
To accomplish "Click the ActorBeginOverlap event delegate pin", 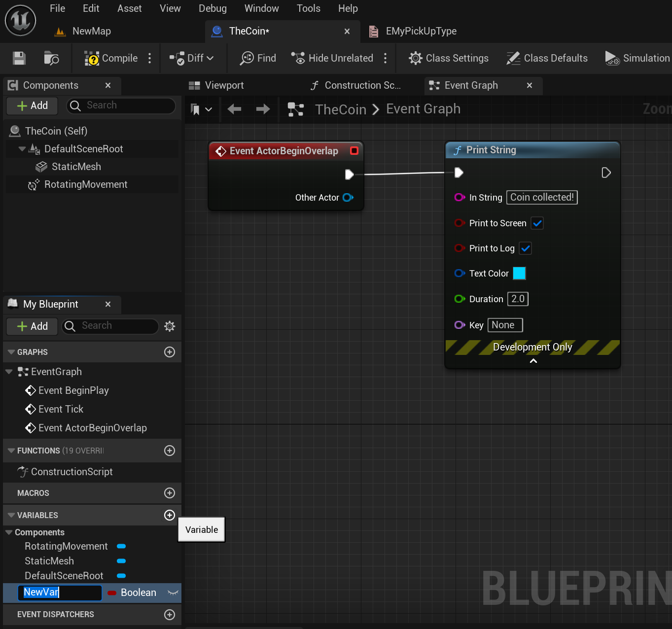I will 354,151.
